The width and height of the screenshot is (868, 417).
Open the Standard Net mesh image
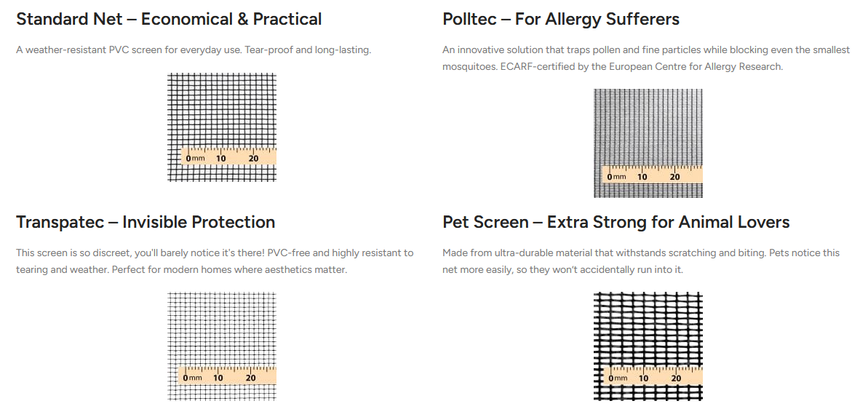coord(222,127)
